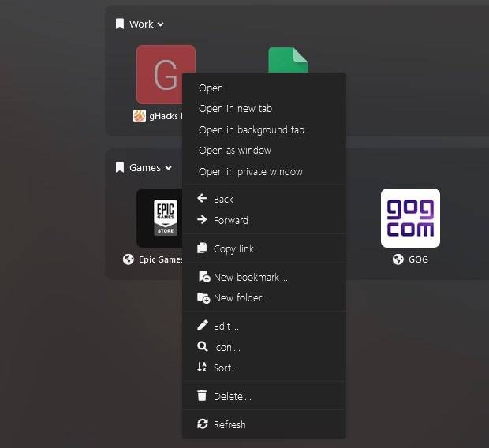
Task: Choose Delete… in context menu
Action: point(264,396)
